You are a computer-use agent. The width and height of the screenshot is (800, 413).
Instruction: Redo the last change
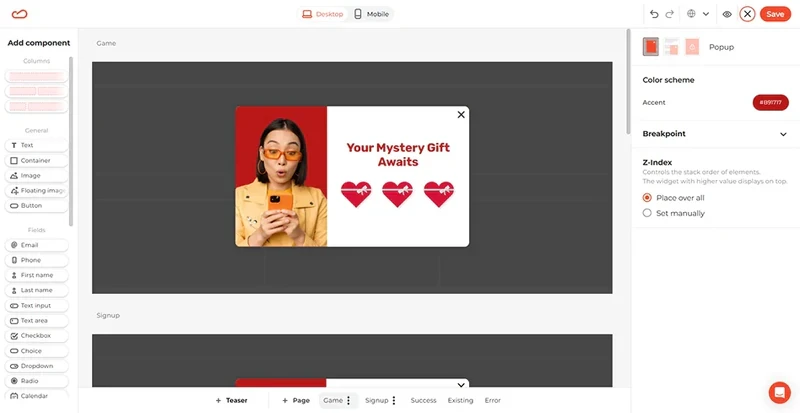(x=669, y=14)
